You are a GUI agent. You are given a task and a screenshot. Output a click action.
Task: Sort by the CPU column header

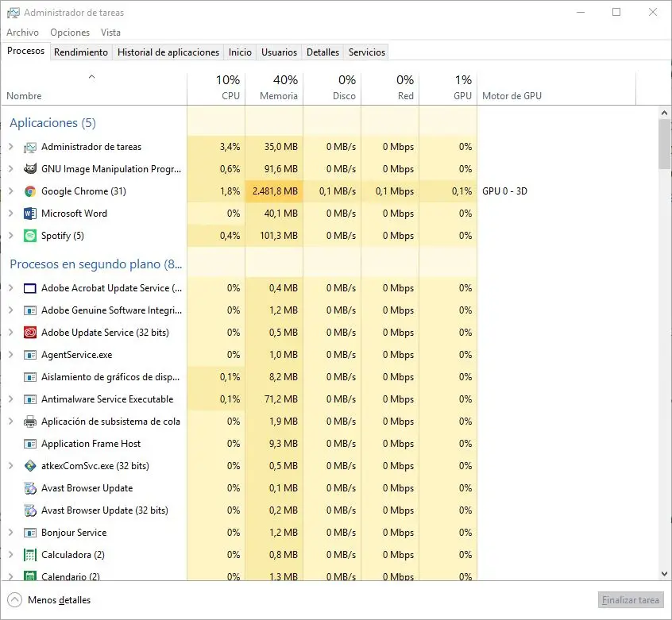216,88
